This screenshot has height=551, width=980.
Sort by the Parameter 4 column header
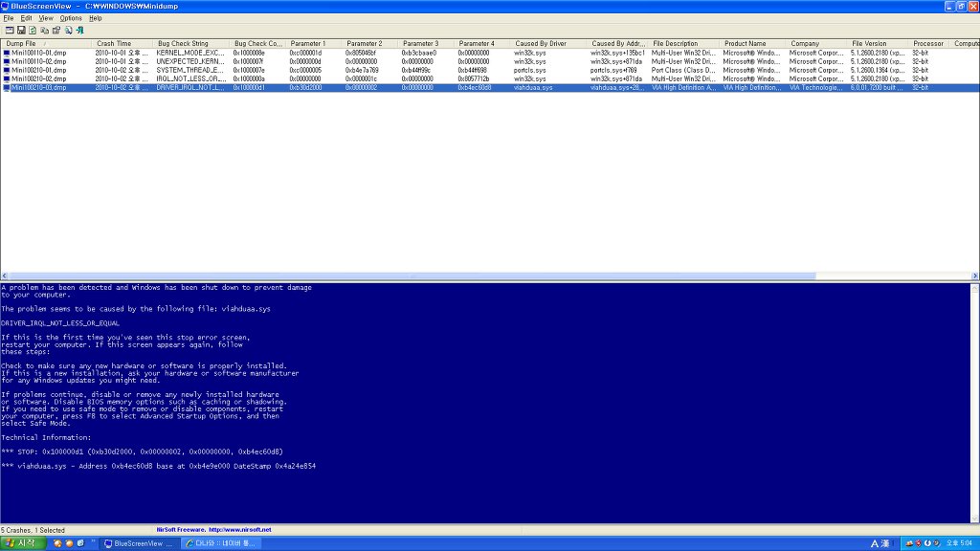pos(482,44)
